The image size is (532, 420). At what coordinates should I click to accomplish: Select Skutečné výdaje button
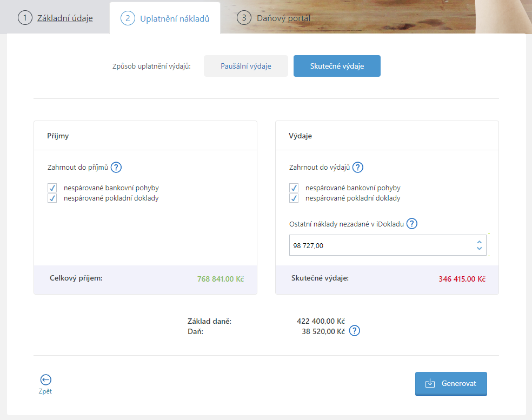(337, 66)
